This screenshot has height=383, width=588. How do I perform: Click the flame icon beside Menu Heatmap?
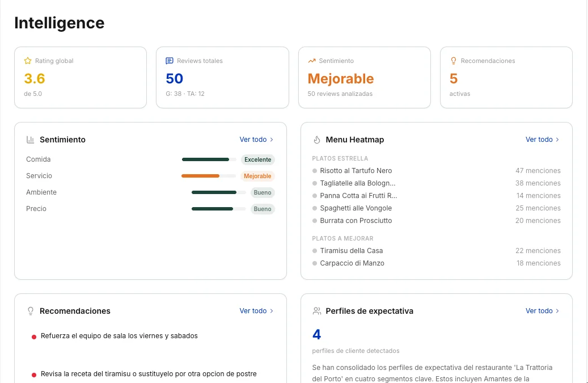(x=316, y=140)
